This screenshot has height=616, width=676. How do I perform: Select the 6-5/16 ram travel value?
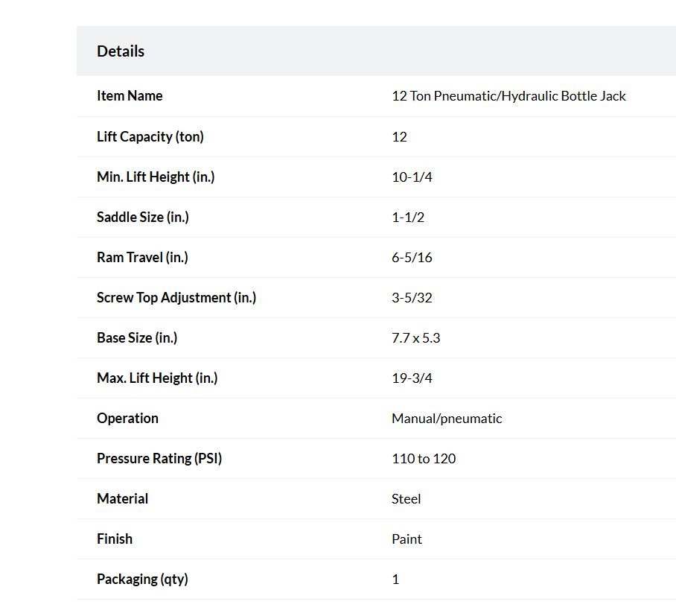pos(412,258)
